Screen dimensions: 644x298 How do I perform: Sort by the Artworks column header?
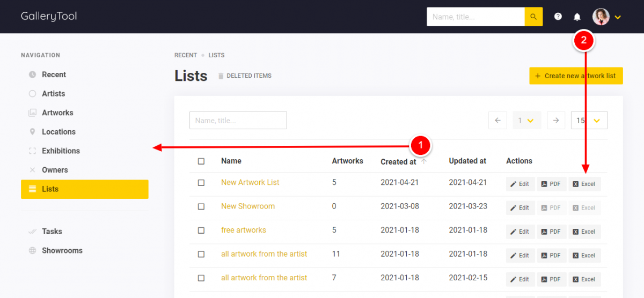click(x=347, y=161)
